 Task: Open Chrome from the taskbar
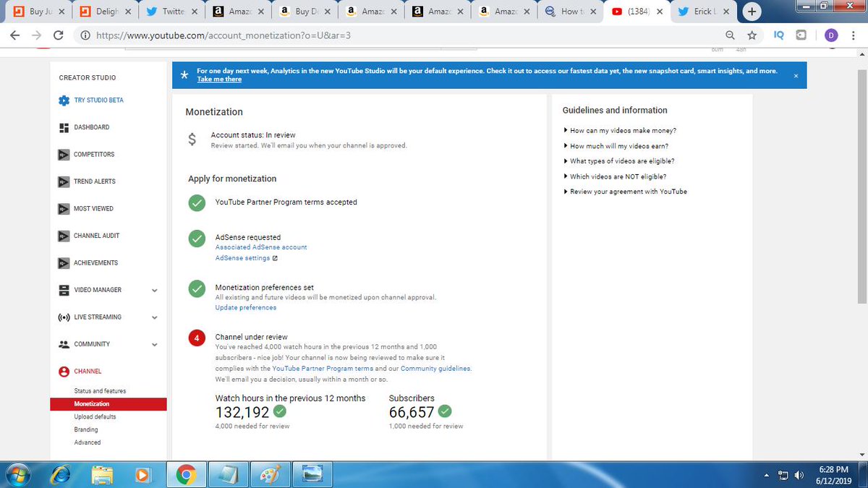186,475
